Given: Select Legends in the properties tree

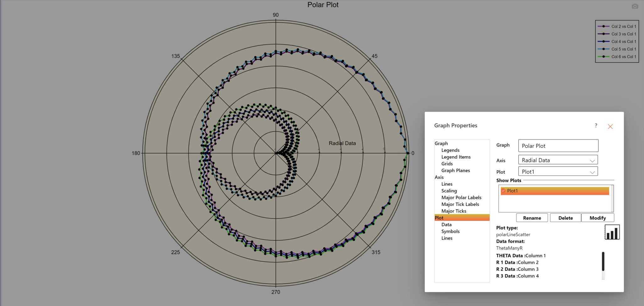Looking at the screenshot, I should pyautogui.click(x=450, y=150).
